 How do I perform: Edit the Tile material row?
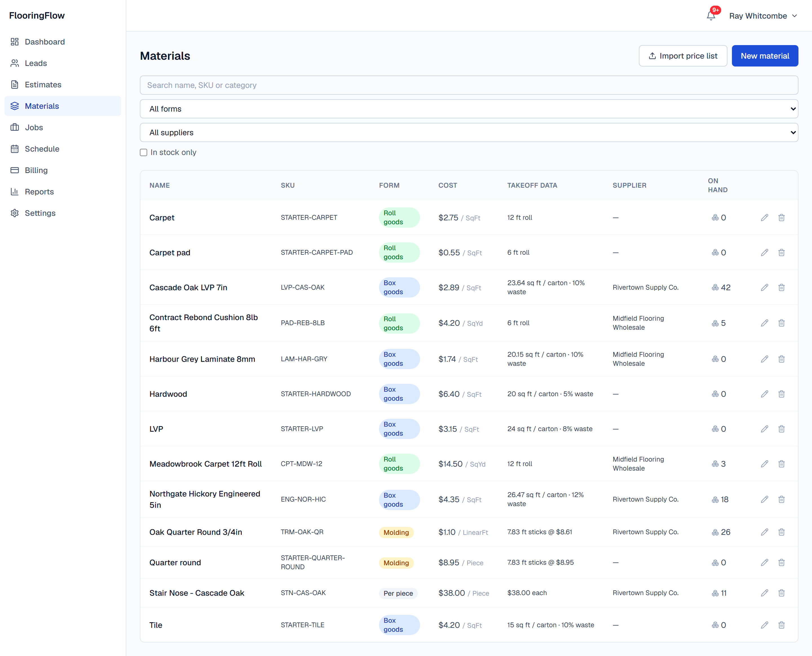coord(764,625)
